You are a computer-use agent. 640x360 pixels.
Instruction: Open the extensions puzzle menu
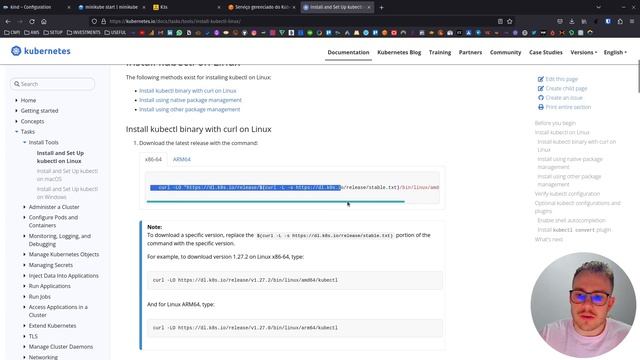620,21
